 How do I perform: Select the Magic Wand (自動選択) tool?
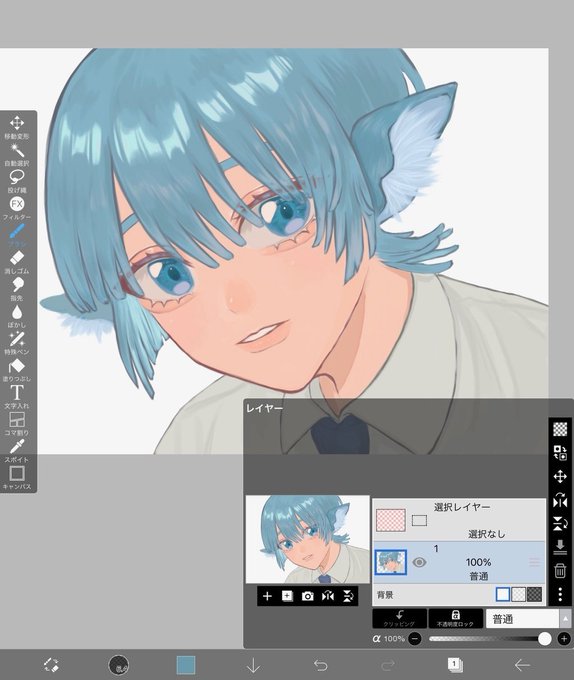17,154
